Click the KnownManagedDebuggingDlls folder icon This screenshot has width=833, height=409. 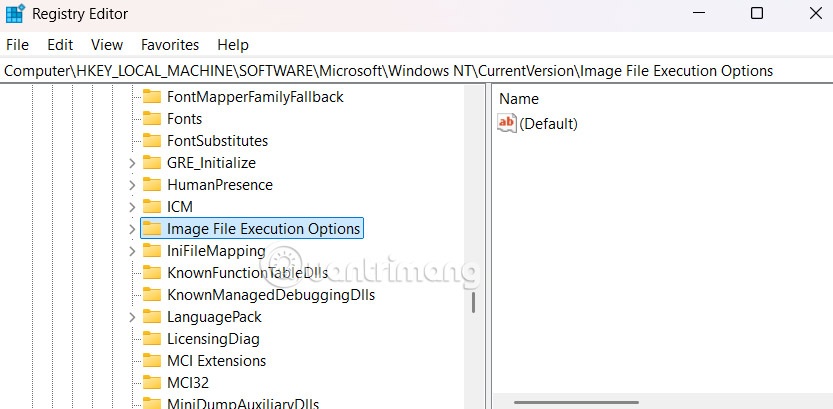point(152,295)
